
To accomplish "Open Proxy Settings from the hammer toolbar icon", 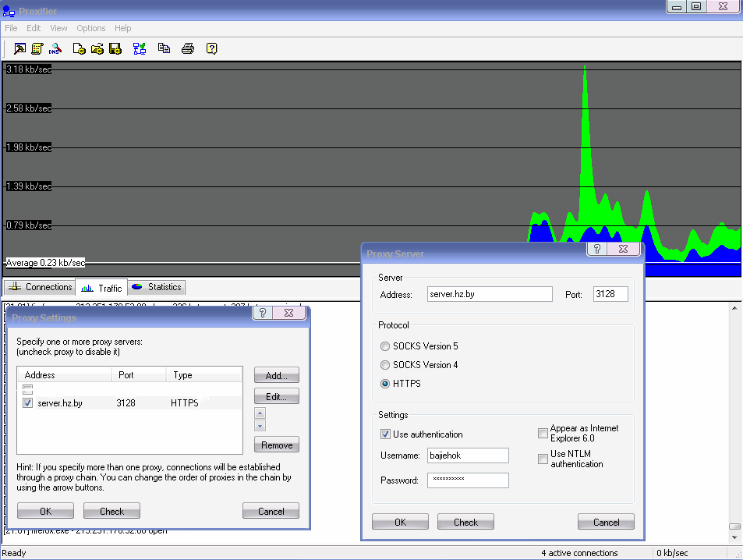I will point(20,48).
